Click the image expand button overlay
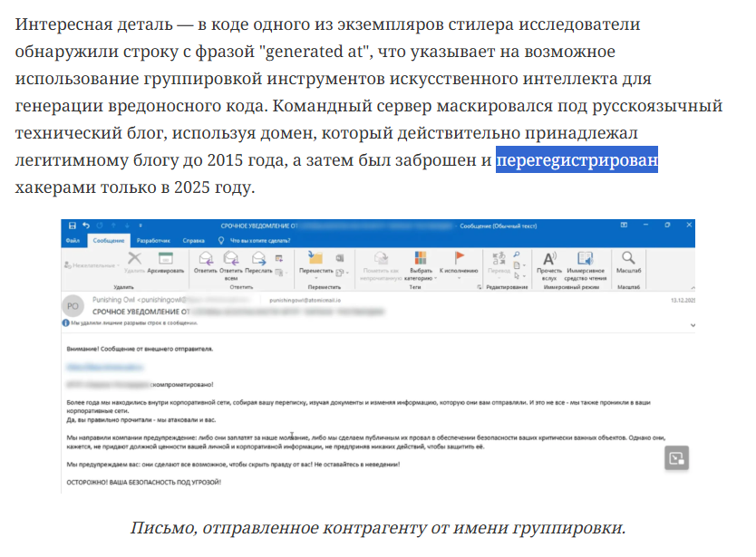Image resolution: width=756 pixels, height=557 pixels. click(x=676, y=458)
